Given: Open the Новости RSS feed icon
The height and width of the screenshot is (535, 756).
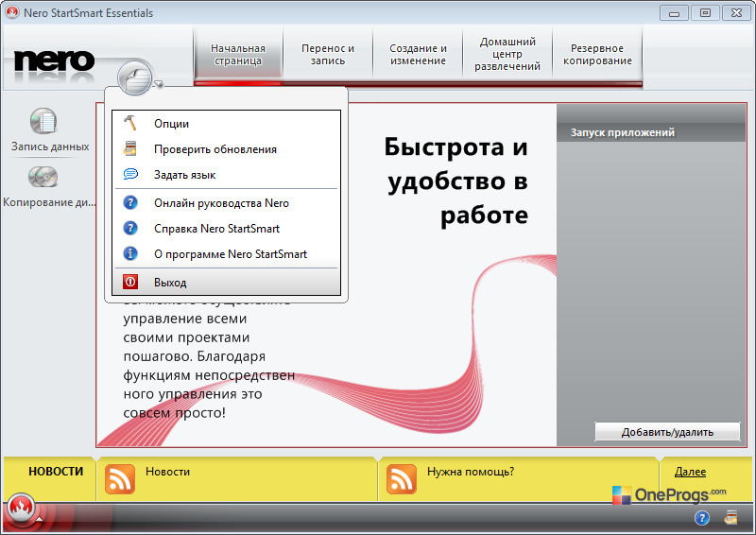Looking at the screenshot, I should point(120,479).
